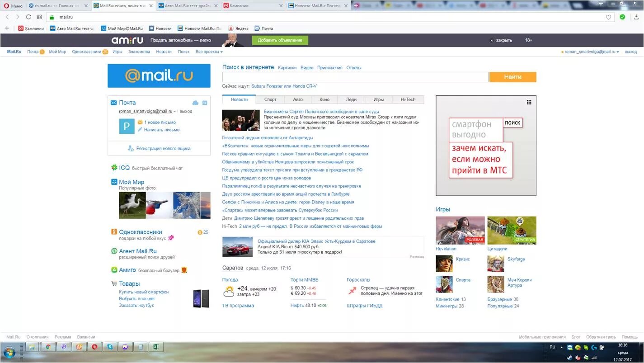
Task: Open the Гигантский ледник откололся от Антарктиды headline
Action: [268, 138]
